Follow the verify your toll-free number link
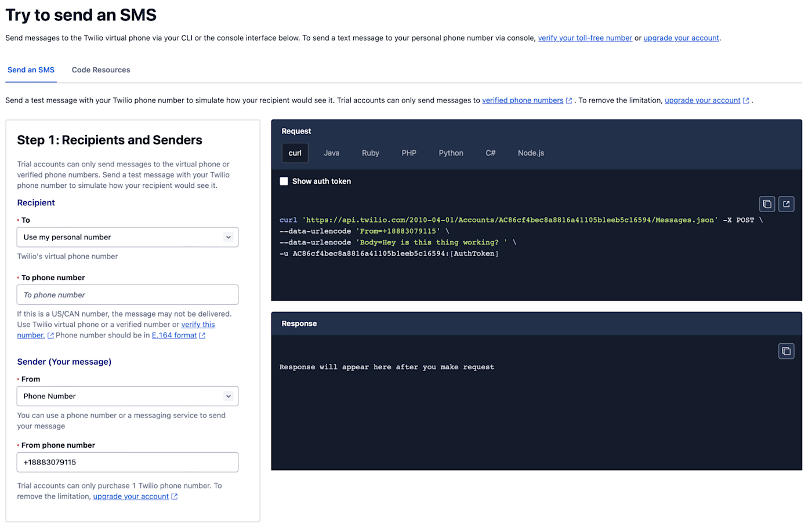 pyautogui.click(x=585, y=38)
